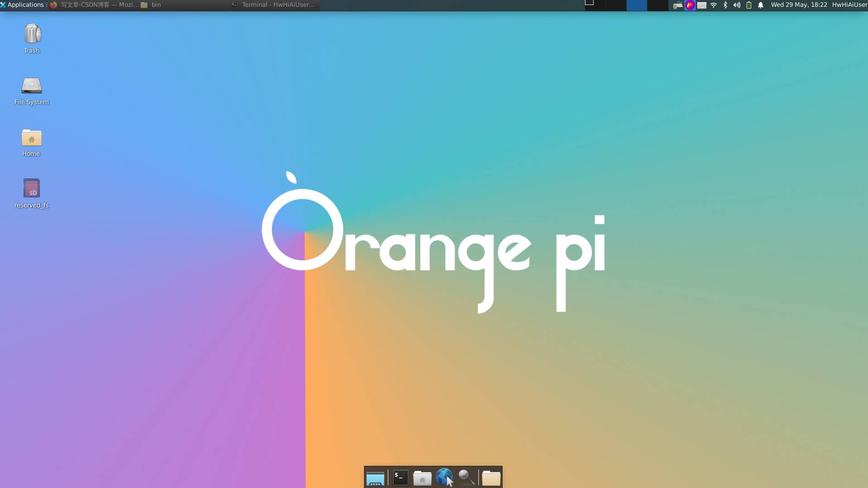Click the flame tray icon
The image size is (868, 488).
[690, 5]
